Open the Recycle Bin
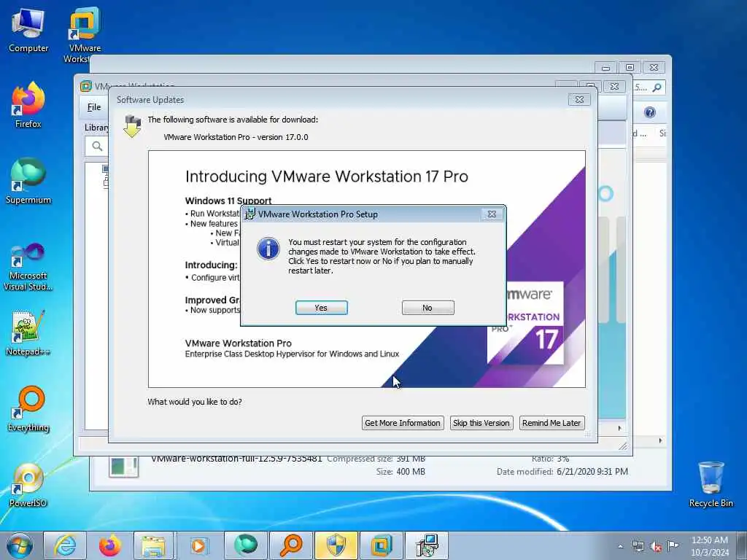747x560 pixels. (x=711, y=485)
